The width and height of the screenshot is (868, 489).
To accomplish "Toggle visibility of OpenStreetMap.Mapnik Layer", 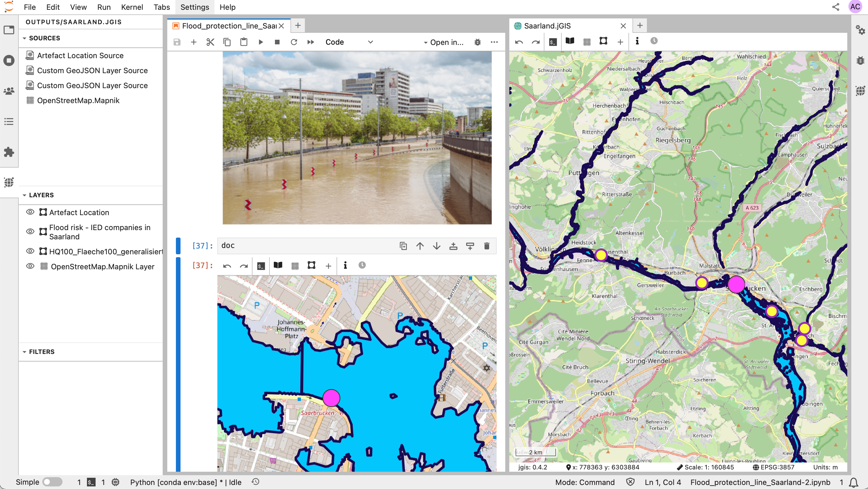I will click(30, 266).
